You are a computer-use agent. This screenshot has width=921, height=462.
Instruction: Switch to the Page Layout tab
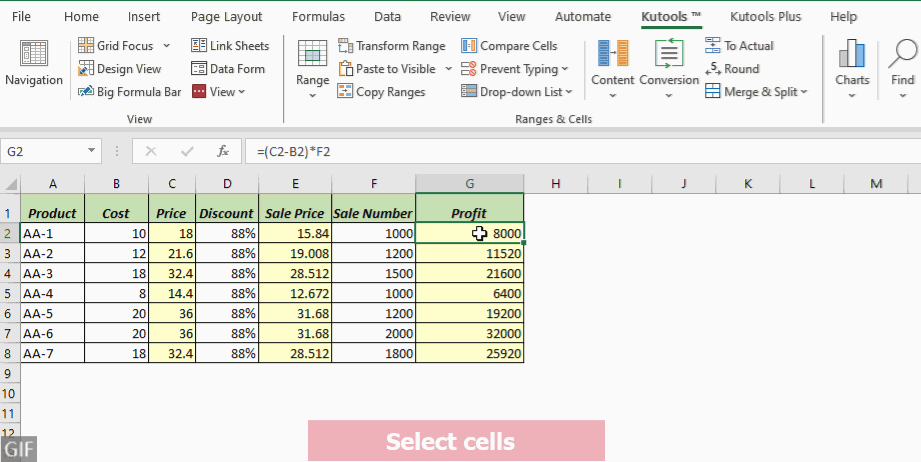(x=226, y=17)
